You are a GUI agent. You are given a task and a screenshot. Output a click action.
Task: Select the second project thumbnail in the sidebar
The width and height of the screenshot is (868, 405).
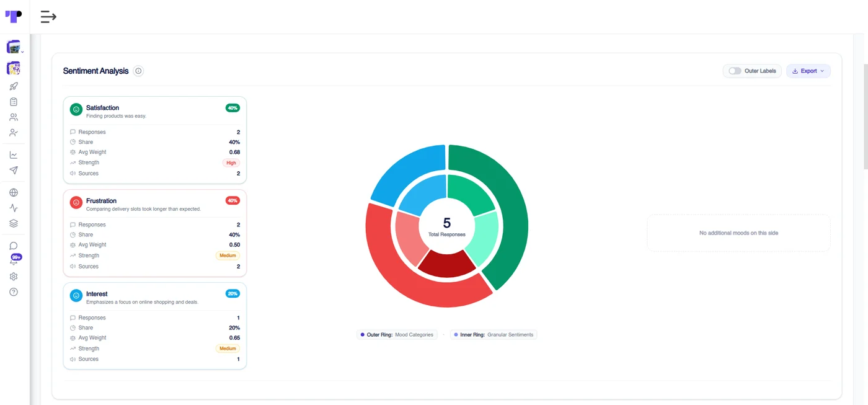click(x=14, y=68)
